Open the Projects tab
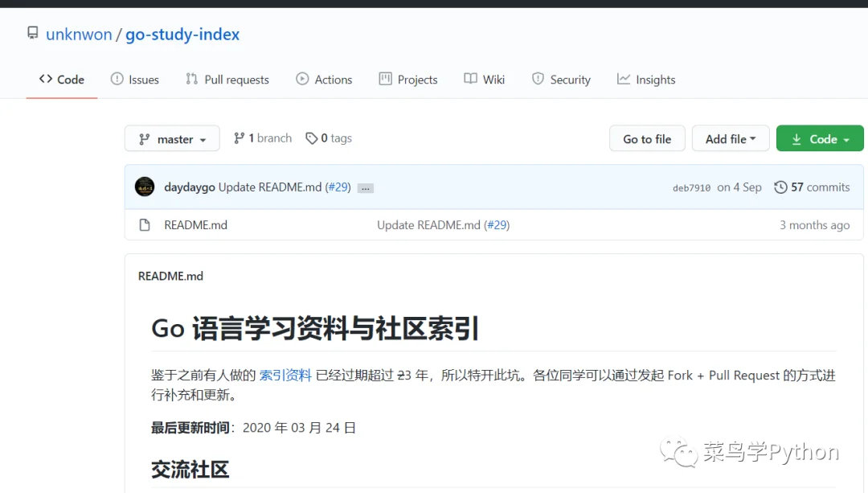The image size is (868, 493). (x=408, y=80)
